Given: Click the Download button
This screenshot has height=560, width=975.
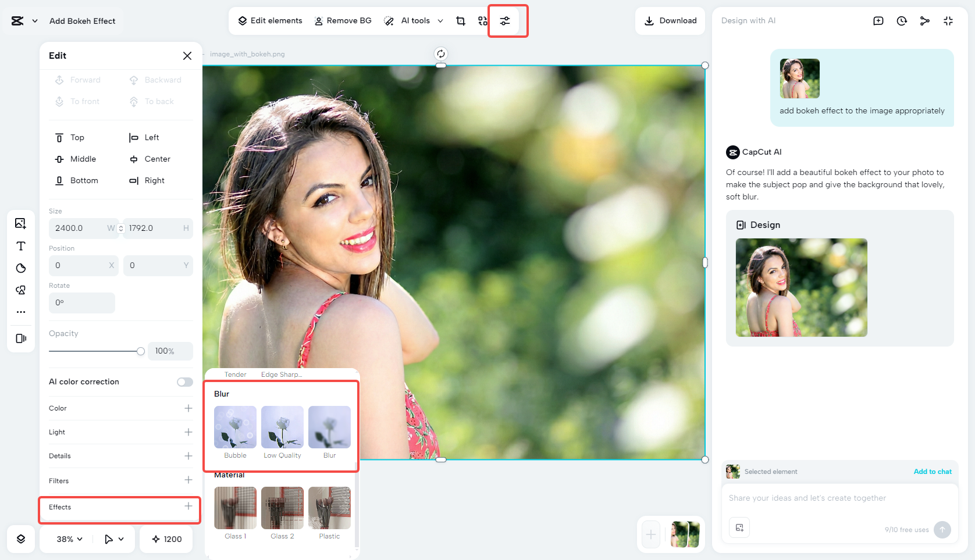Looking at the screenshot, I should [x=670, y=20].
